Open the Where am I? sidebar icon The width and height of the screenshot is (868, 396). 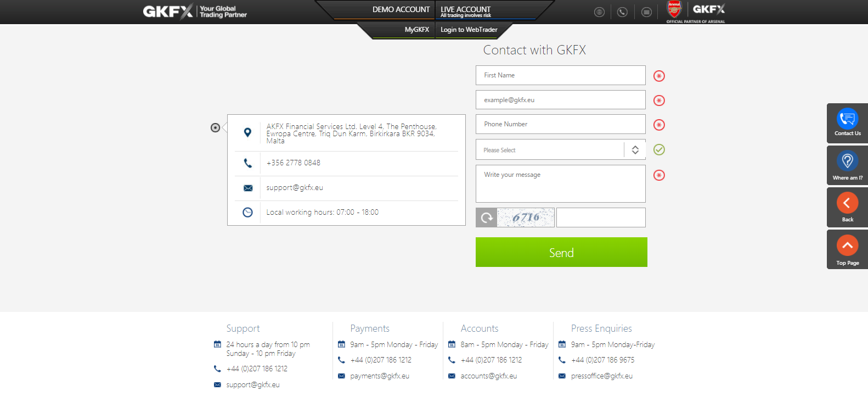847,161
